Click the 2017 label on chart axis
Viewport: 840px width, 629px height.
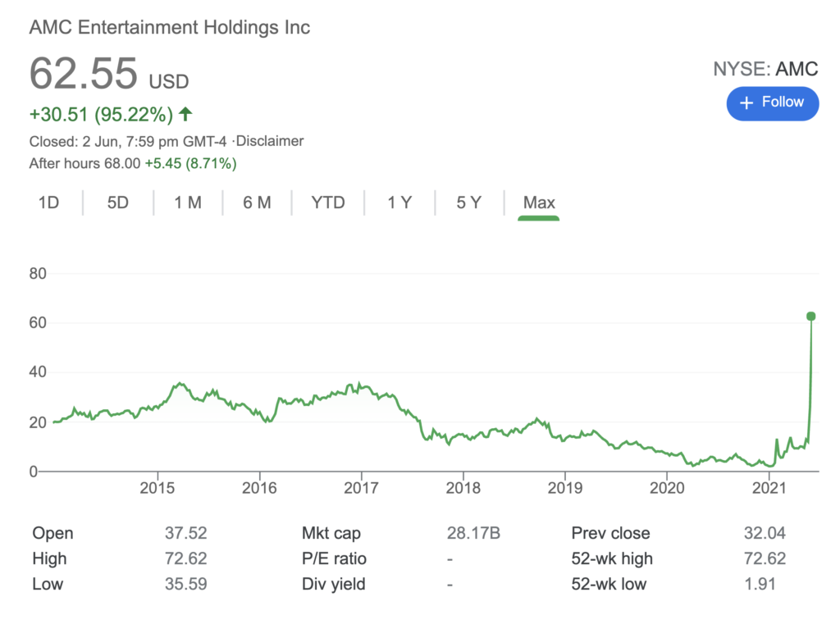361,488
